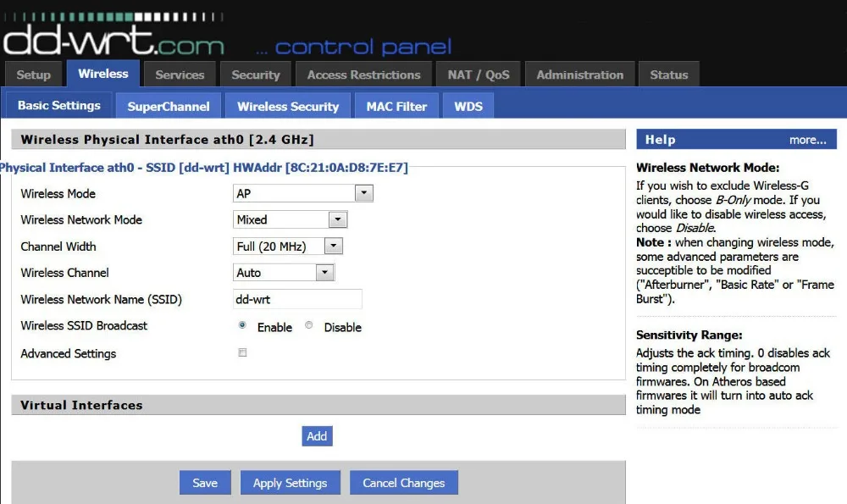Switch to Access Restrictions tab
Viewport: 847px width, 504px height.
coord(364,75)
